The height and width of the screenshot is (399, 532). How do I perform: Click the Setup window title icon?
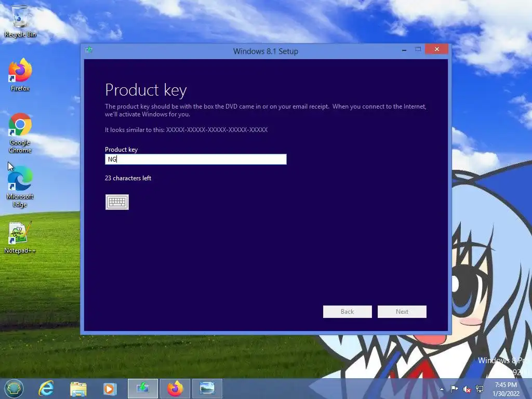coord(89,50)
